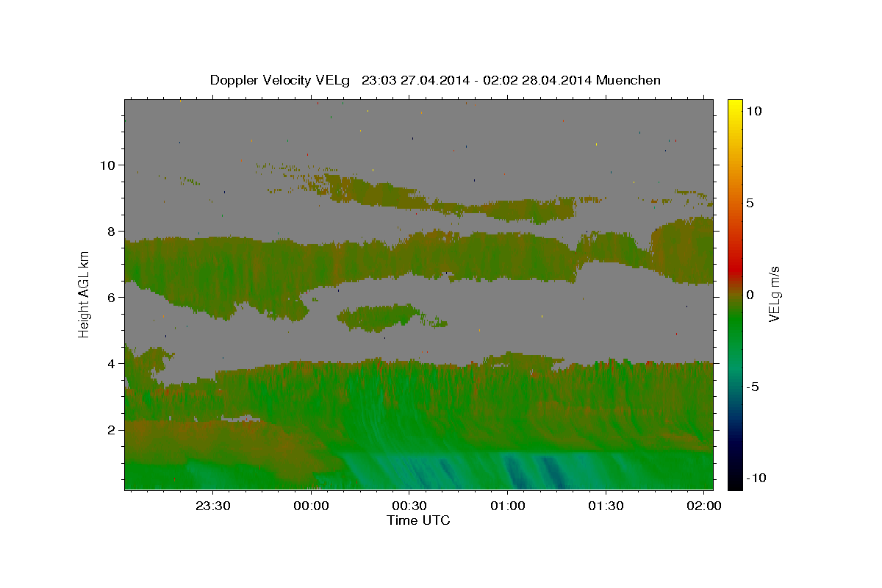This screenshot has width=882, height=588.
Task: Click the height axis label '8'
Action: pyautogui.click(x=111, y=232)
